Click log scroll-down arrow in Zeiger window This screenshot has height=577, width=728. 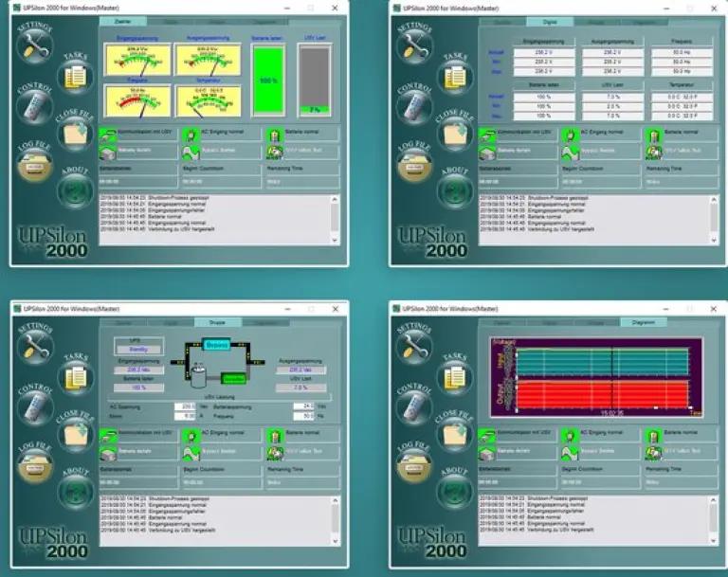click(x=335, y=240)
